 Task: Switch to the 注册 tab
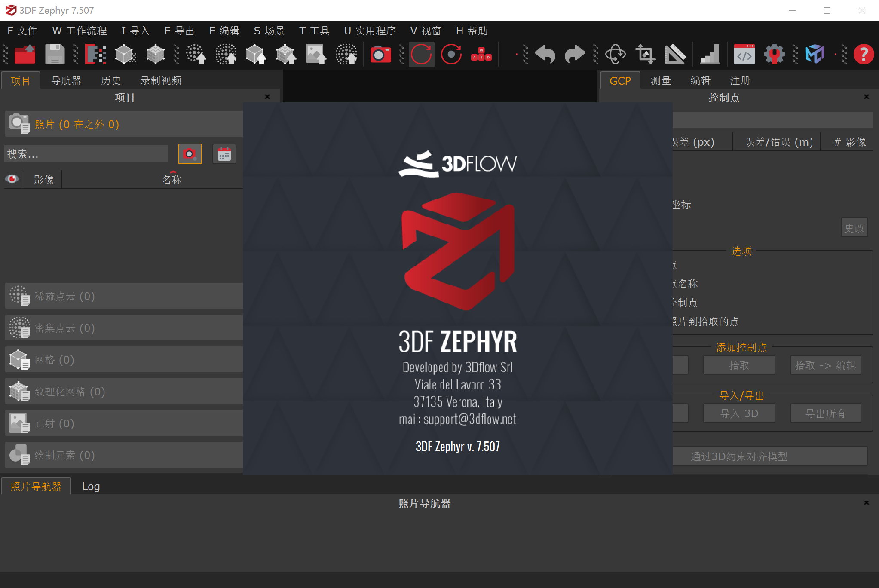click(740, 80)
